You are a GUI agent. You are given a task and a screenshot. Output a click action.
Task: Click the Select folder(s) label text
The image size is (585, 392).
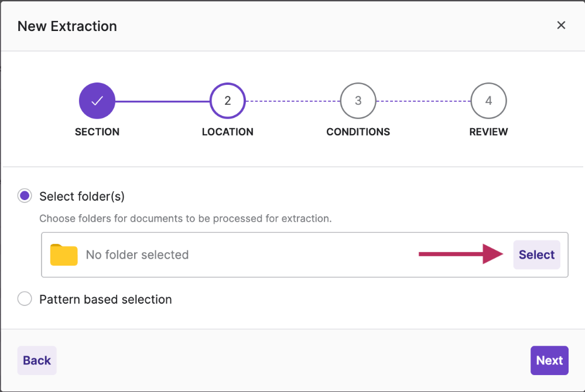coord(82,197)
